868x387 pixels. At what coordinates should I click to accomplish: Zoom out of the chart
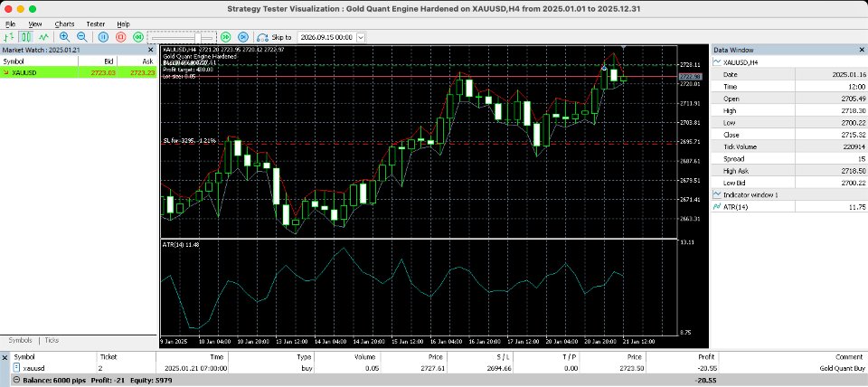(x=81, y=37)
